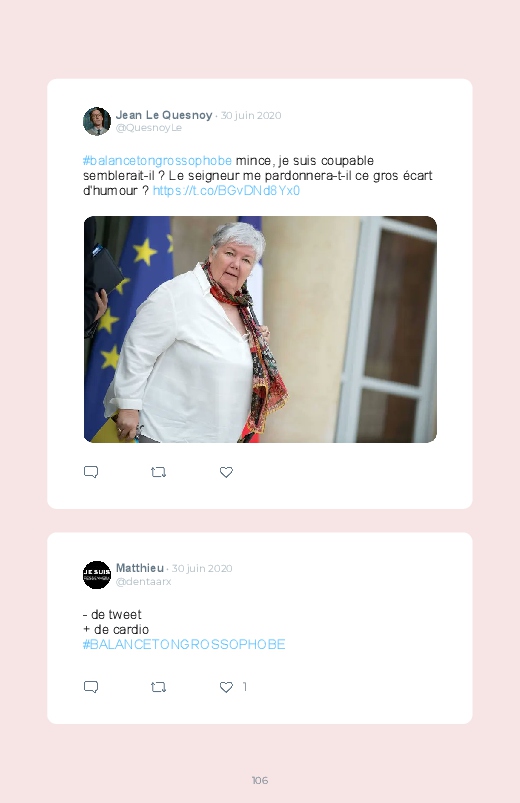Click page number 106
520x803 pixels.
tap(260, 780)
